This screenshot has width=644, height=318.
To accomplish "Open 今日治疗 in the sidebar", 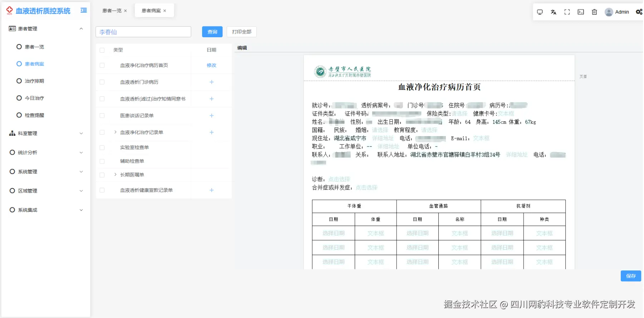I will 34,98.
